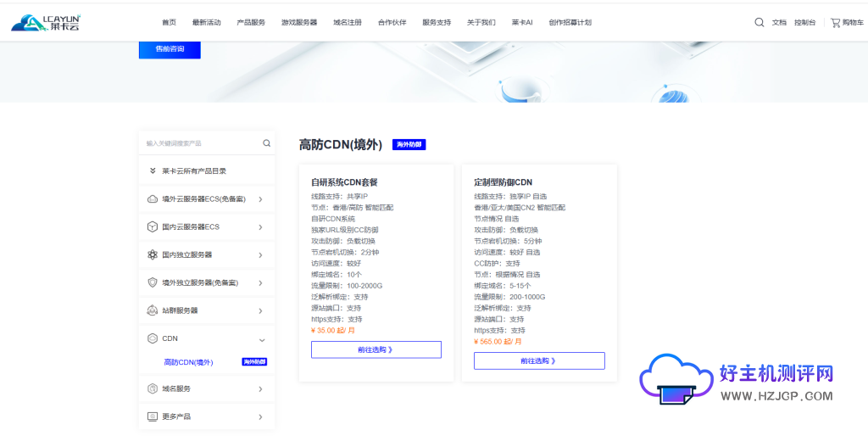Screen dimensions: 868x447
Task: Open the 创作招募计划 menu item
Action: 570,23
